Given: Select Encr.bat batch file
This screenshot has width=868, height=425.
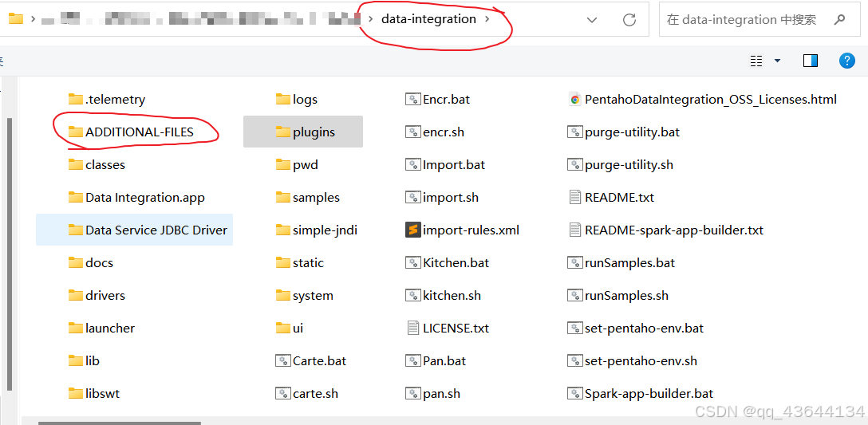Looking at the screenshot, I should [x=438, y=100].
